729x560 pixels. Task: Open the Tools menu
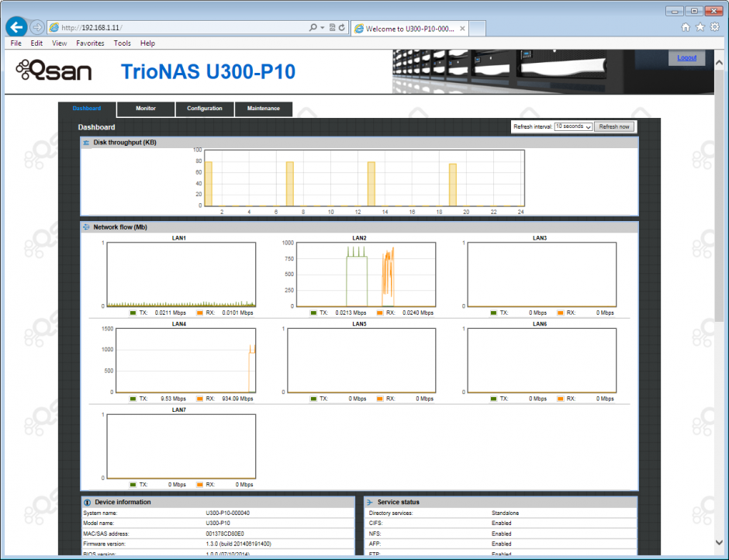[x=123, y=43]
